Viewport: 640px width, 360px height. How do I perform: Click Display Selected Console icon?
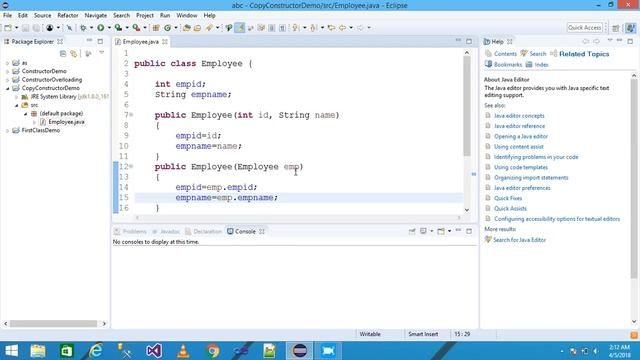coord(423,231)
